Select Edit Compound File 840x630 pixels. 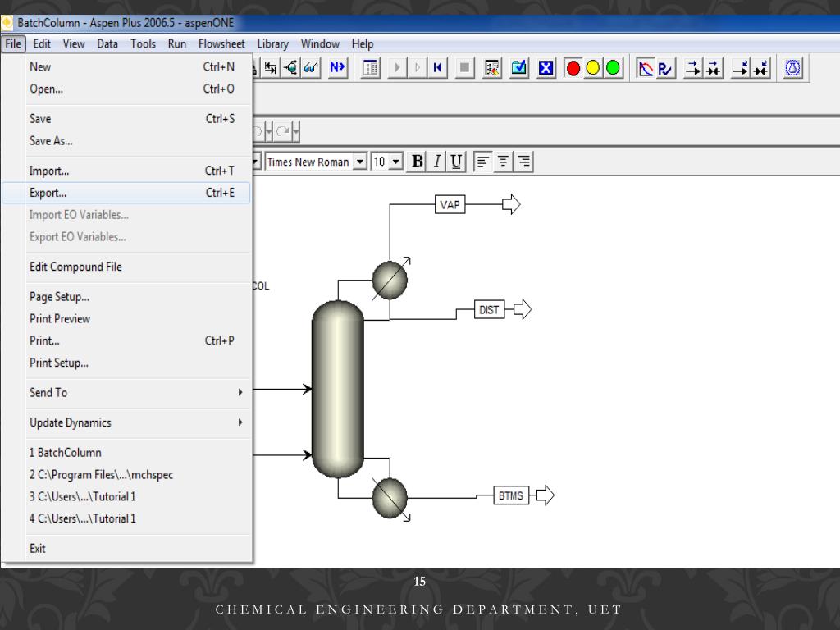click(126, 267)
